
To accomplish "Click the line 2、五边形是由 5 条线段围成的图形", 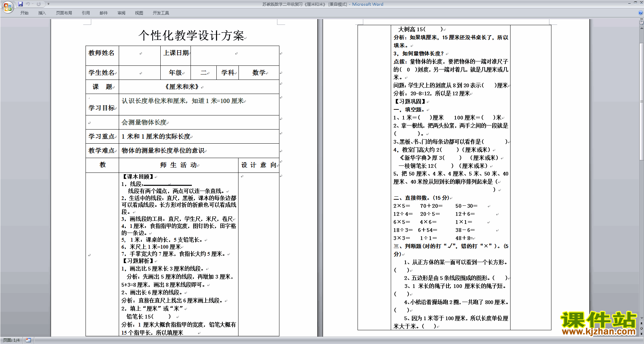I will [456, 278].
